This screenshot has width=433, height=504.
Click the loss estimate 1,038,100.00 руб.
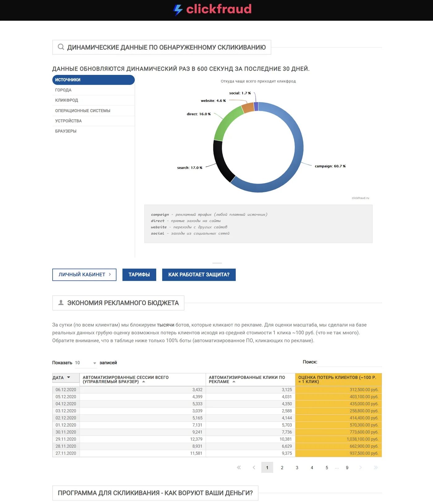(362, 439)
